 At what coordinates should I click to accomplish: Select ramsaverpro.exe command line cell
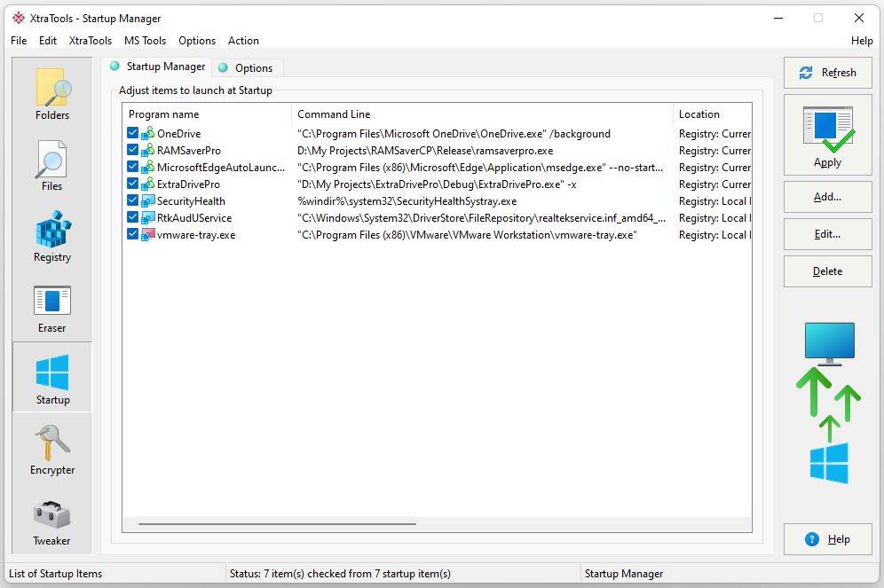coord(425,151)
